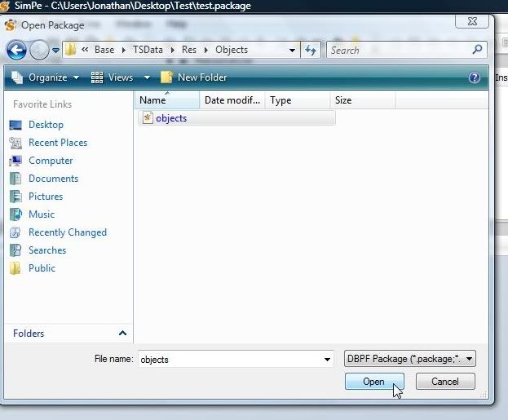The width and height of the screenshot is (508, 420).
Task: Click the objects package file icon
Action: click(148, 118)
